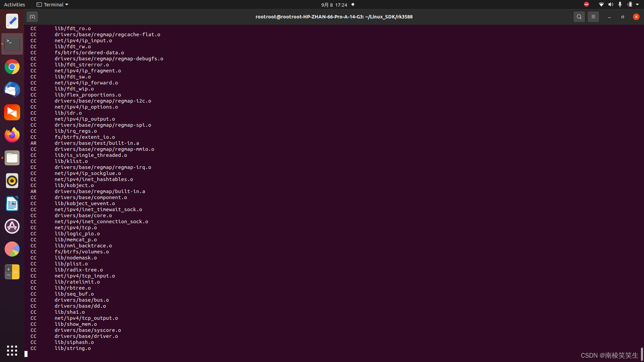Open the Rhythmbox music player
Screen dimensions: 644x362
point(12,181)
